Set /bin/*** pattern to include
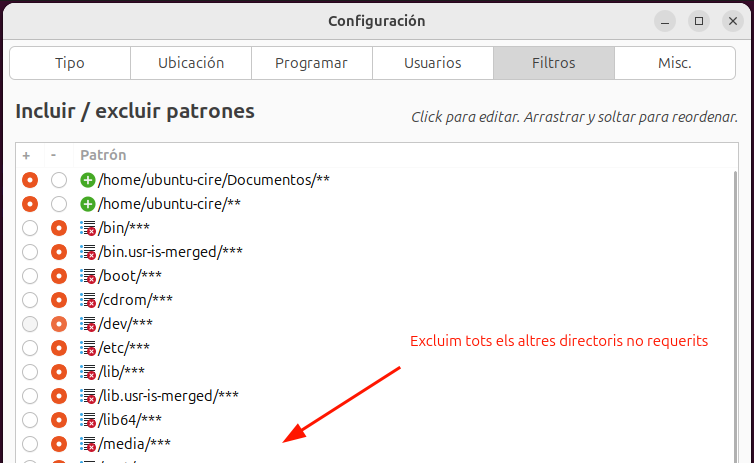The height and width of the screenshot is (463, 754). (x=30, y=228)
